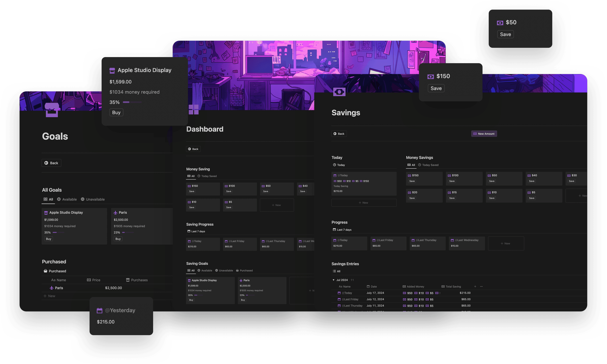Click Save on the floating $150 card
The width and height of the screenshot is (607, 364).
click(x=436, y=88)
